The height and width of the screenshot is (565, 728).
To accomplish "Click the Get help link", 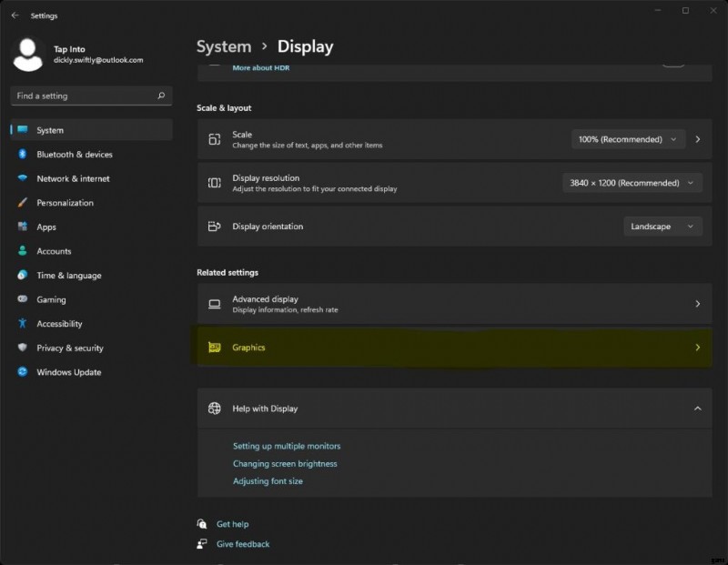I will 233,524.
